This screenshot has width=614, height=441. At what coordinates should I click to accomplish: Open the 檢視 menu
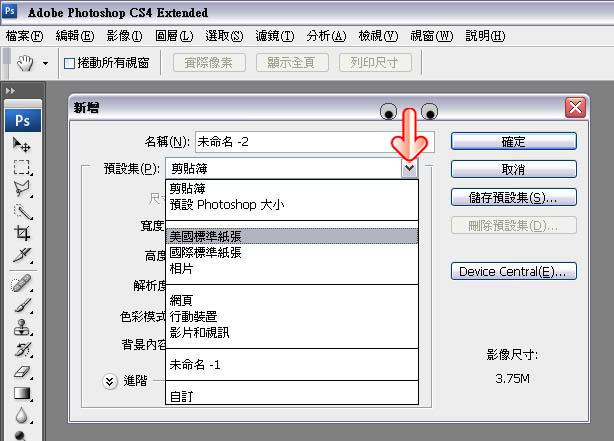[378, 36]
